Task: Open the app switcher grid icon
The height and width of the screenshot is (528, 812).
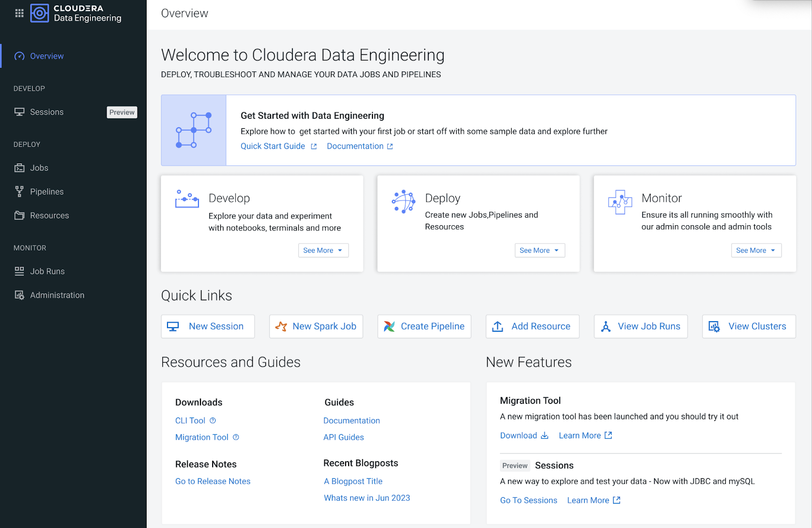Action: [x=19, y=13]
